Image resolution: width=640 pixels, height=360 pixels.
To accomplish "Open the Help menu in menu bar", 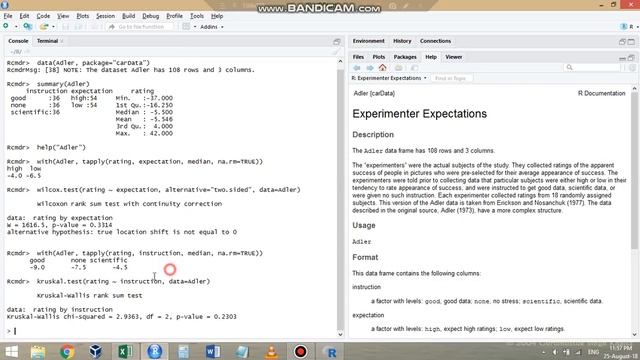I will (x=217, y=16).
